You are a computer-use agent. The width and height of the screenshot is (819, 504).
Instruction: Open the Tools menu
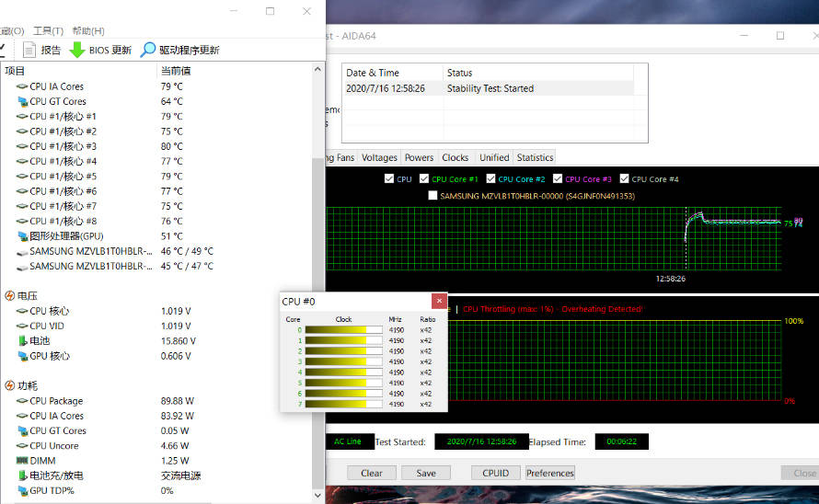48,31
